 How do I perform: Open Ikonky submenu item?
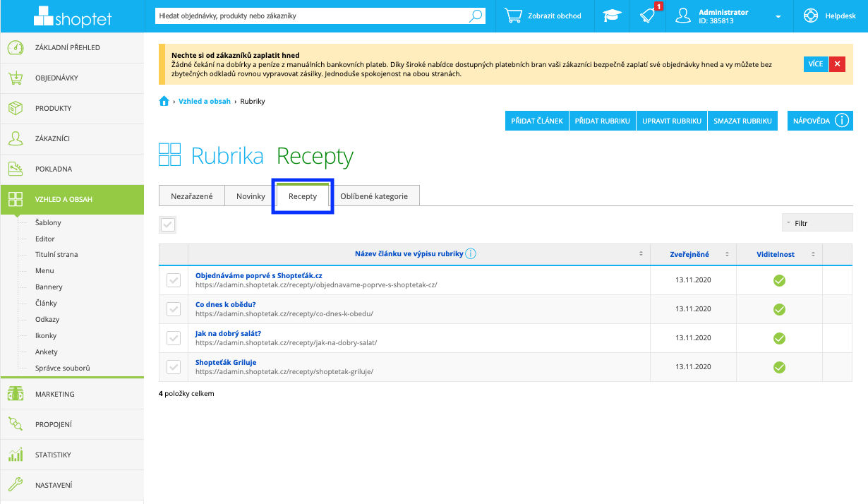click(46, 335)
